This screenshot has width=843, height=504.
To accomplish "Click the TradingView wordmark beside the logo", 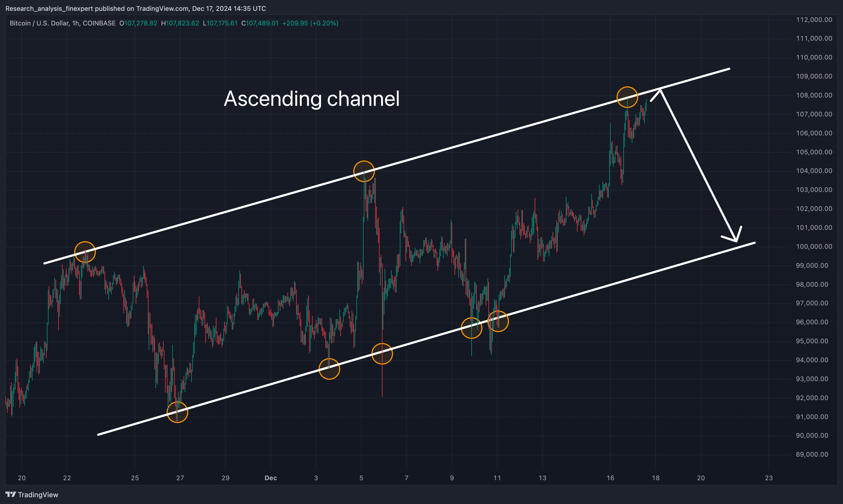I will [38, 495].
